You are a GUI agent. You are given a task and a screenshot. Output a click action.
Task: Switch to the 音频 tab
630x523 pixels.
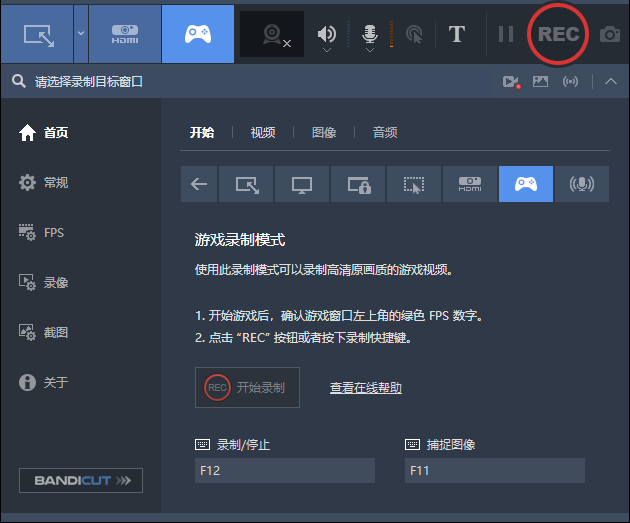[x=385, y=132]
